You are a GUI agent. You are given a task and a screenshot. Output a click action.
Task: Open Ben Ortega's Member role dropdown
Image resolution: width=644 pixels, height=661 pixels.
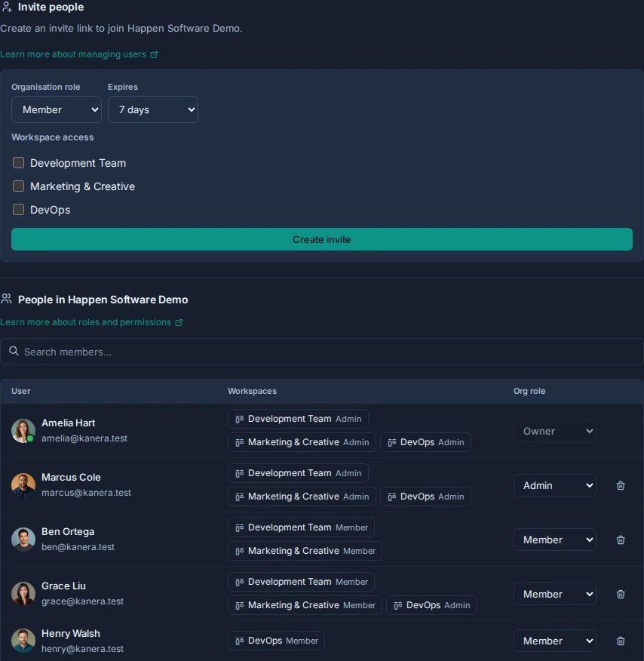tap(555, 540)
